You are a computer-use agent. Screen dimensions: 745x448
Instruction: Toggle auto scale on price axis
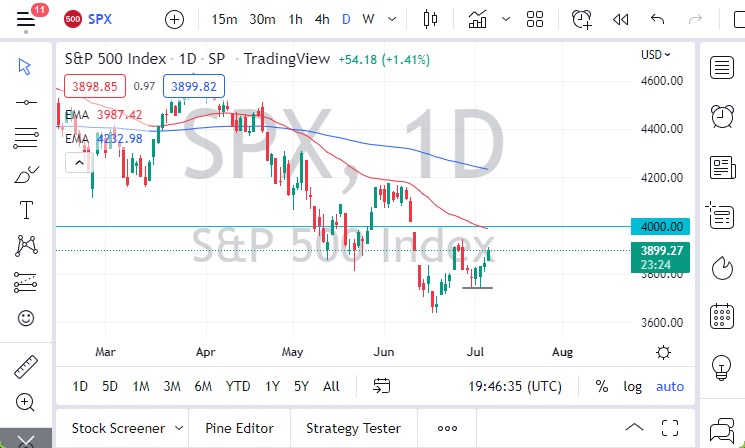(x=670, y=386)
